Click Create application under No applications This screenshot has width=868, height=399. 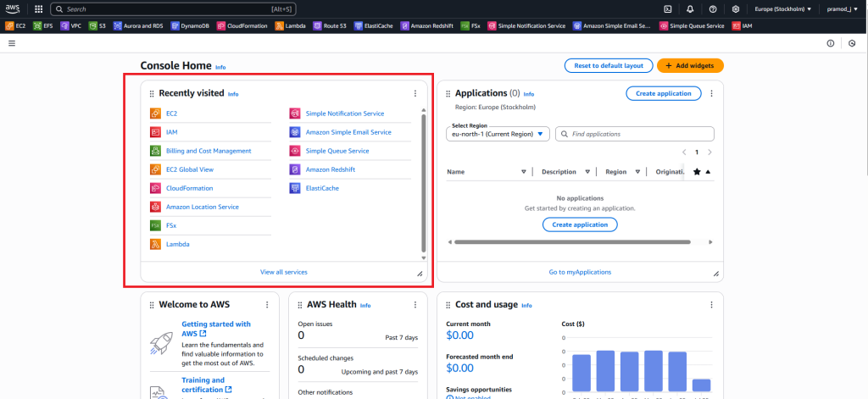click(580, 224)
